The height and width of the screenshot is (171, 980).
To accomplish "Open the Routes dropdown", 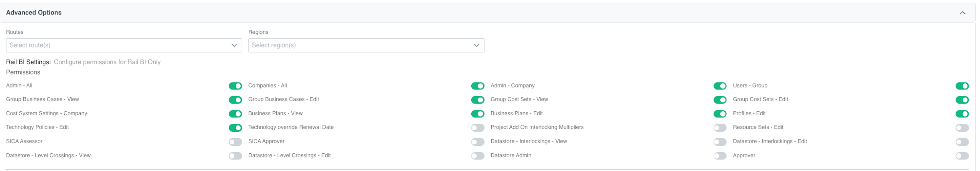I will click(x=124, y=45).
